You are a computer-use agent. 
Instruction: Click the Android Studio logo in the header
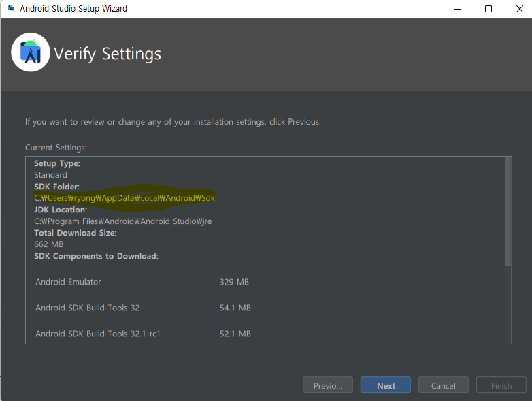31,52
